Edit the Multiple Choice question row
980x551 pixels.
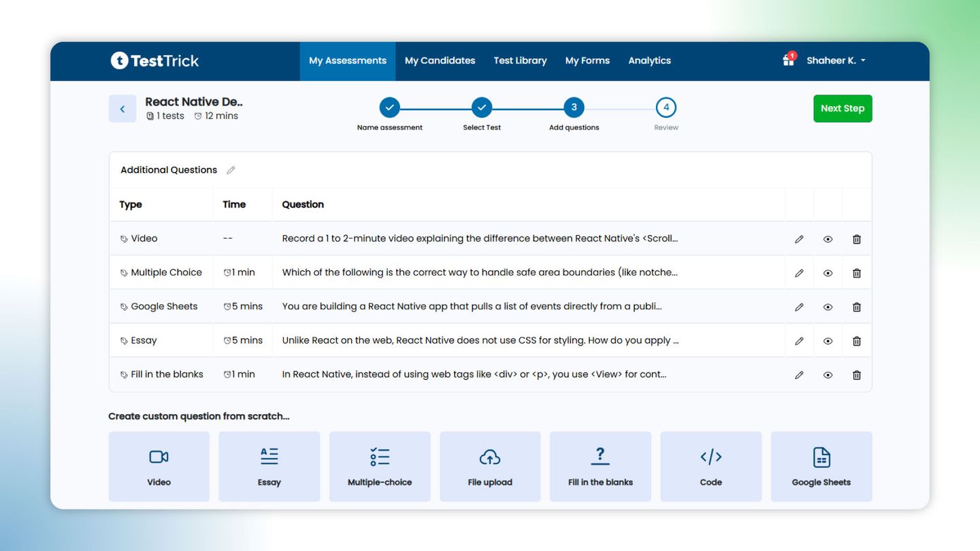coord(799,273)
